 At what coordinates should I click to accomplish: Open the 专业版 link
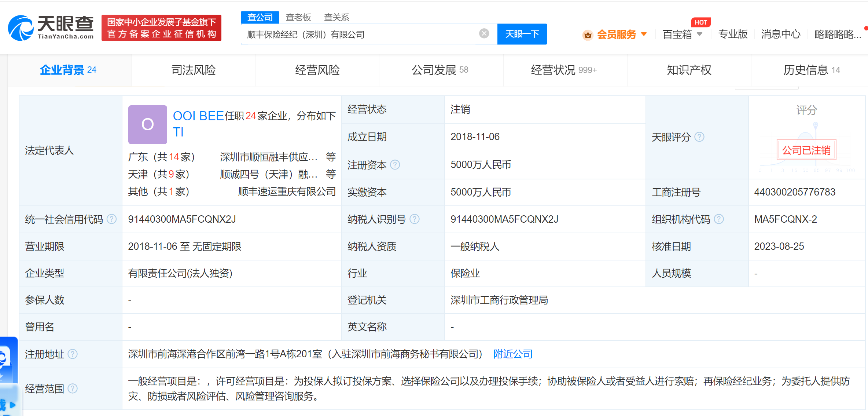click(x=733, y=34)
